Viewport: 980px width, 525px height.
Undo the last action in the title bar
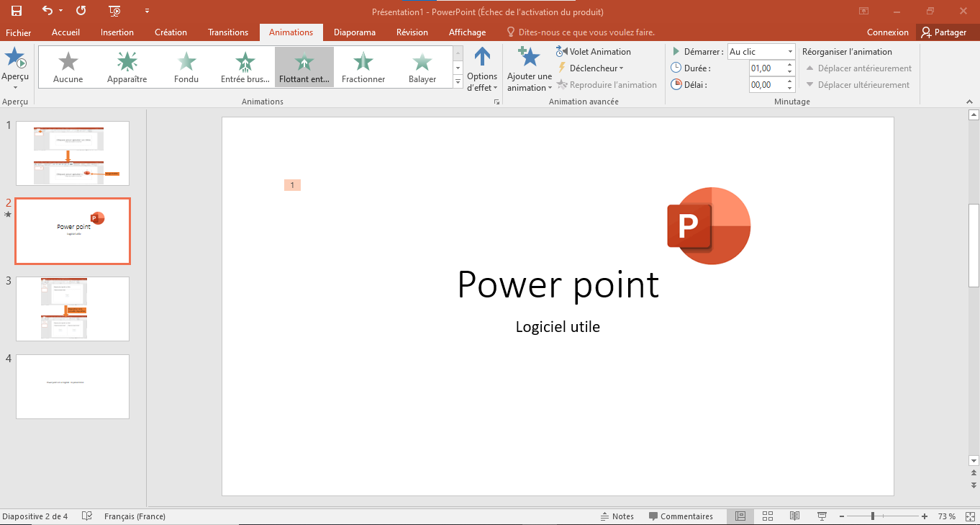tap(47, 11)
